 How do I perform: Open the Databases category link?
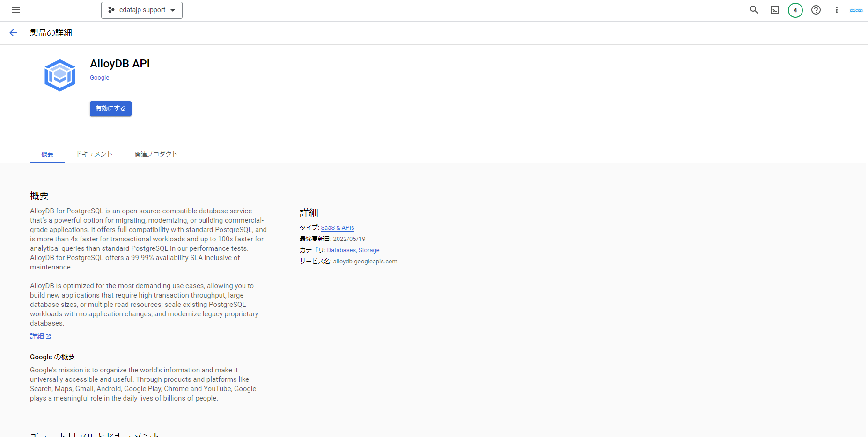coord(341,250)
